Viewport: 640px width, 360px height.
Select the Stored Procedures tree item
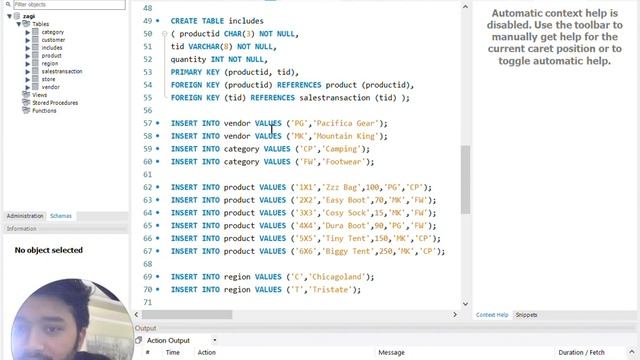point(55,103)
